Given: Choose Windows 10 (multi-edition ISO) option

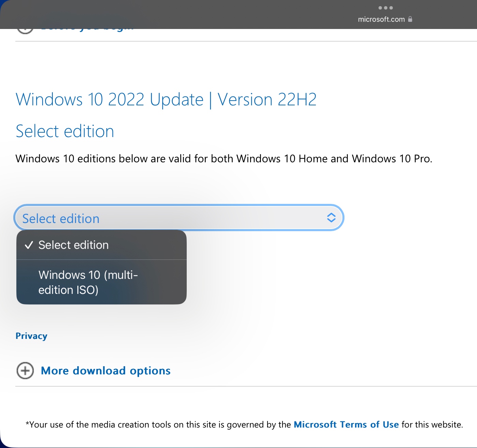Looking at the screenshot, I should click(x=102, y=282).
